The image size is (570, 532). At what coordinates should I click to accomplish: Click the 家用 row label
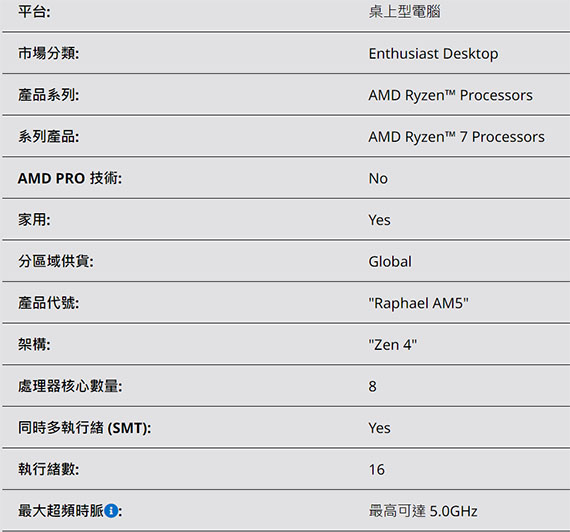(x=34, y=220)
